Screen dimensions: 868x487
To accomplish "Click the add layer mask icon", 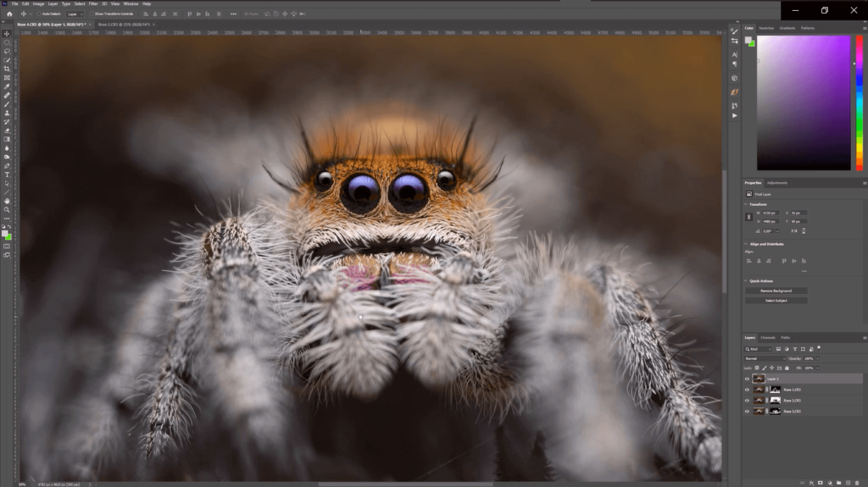I will (821, 483).
